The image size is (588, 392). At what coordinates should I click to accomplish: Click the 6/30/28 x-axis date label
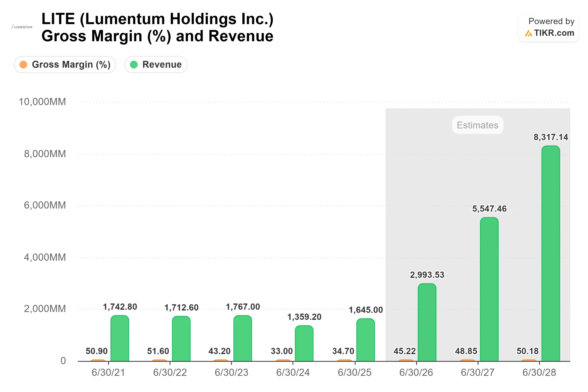[539, 372]
